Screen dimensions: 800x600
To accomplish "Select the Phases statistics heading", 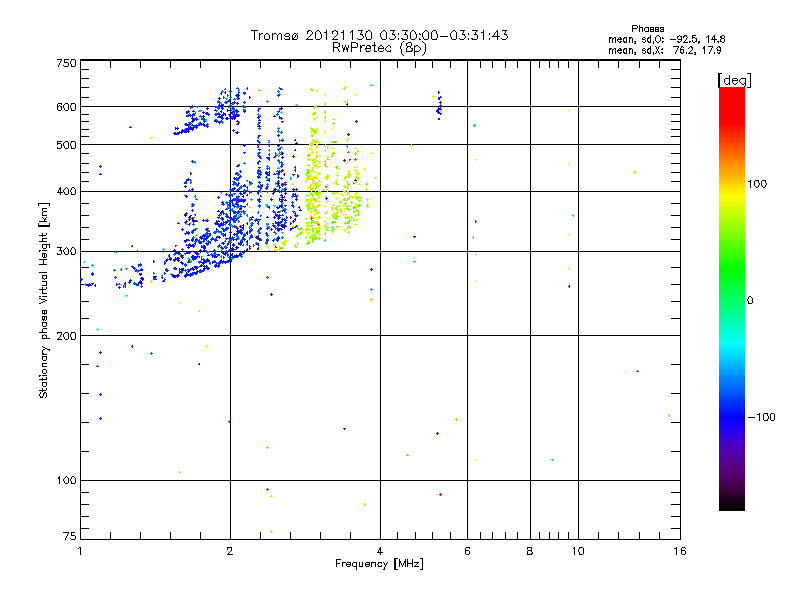I will (647, 29).
